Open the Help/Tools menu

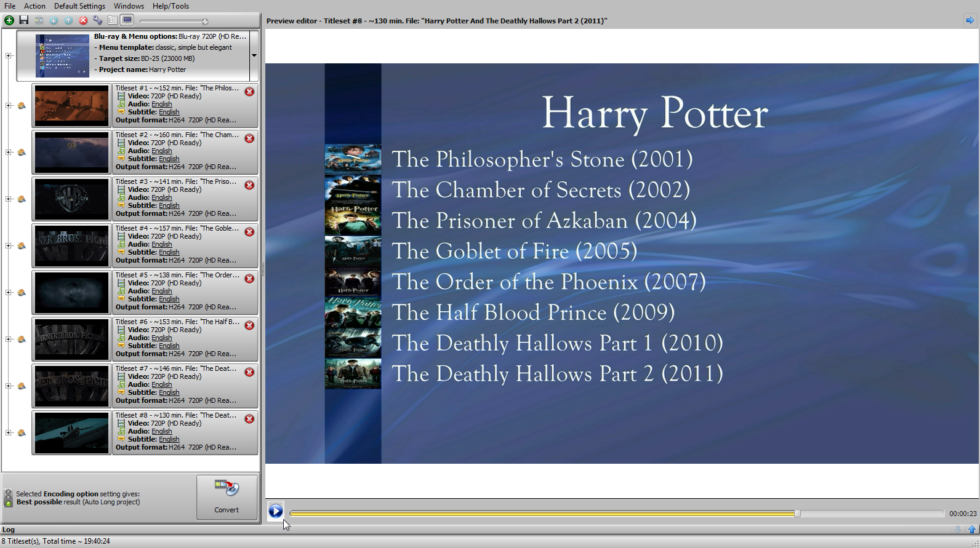(171, 6)
